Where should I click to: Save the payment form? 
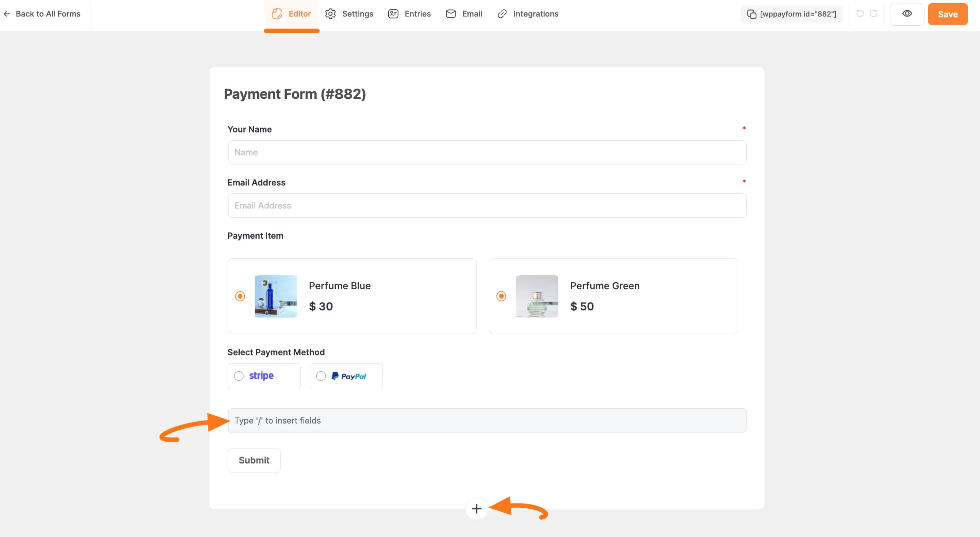947,14
